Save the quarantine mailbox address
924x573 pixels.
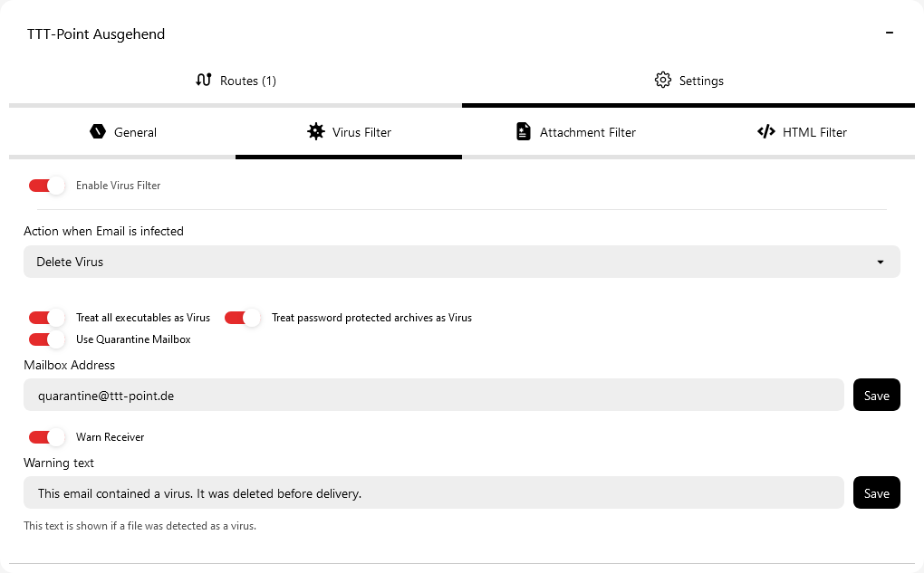(x=876, y=396)
